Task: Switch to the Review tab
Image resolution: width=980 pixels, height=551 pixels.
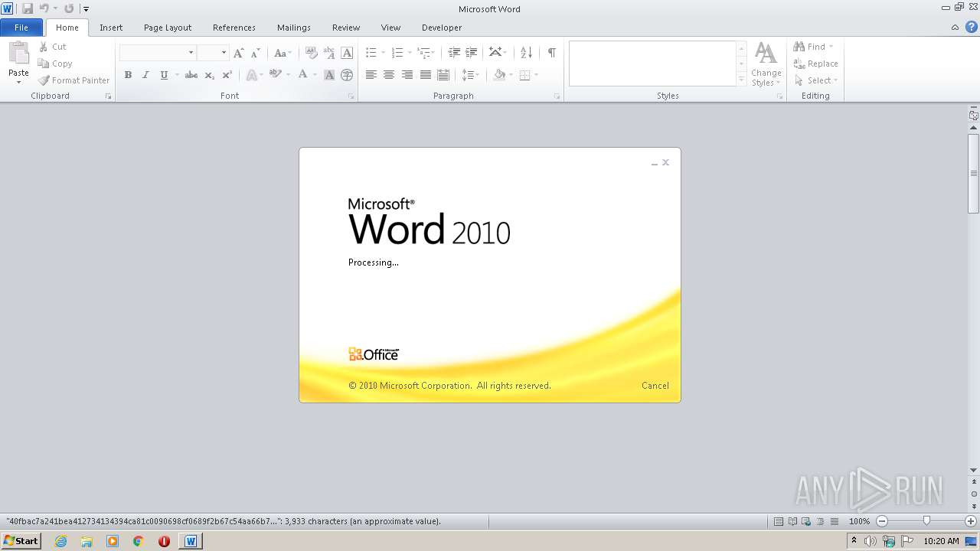Action: tap(346, 28)
